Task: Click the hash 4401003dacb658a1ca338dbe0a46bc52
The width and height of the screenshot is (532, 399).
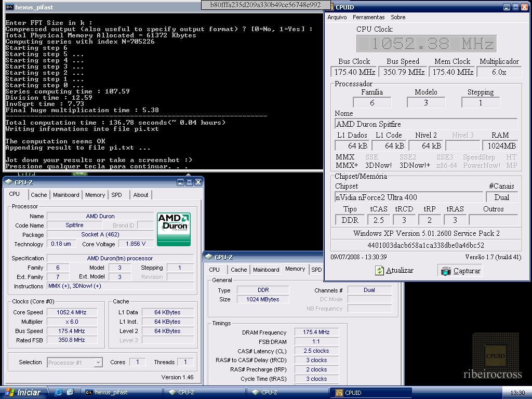Action: 425,245
